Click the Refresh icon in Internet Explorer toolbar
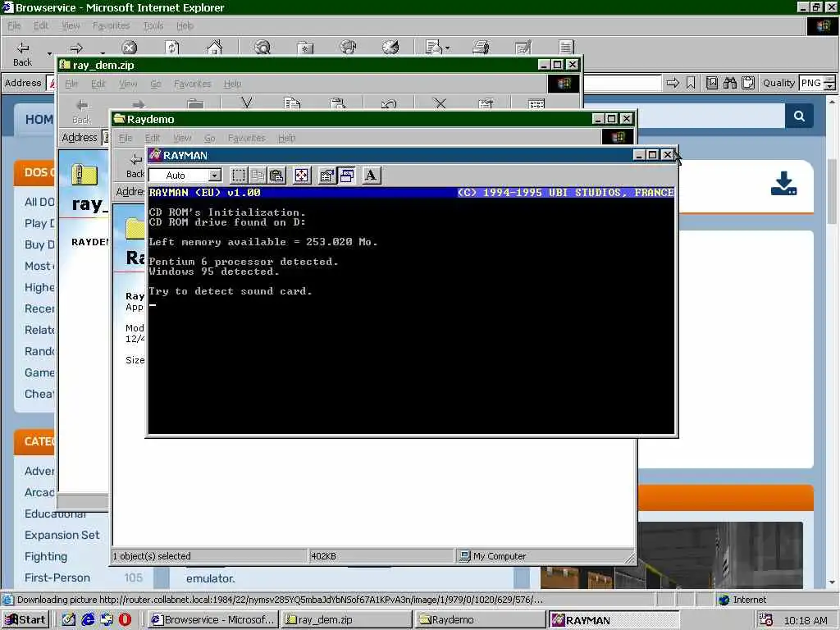This screenshot has width=840, height=630. point(172,48)
